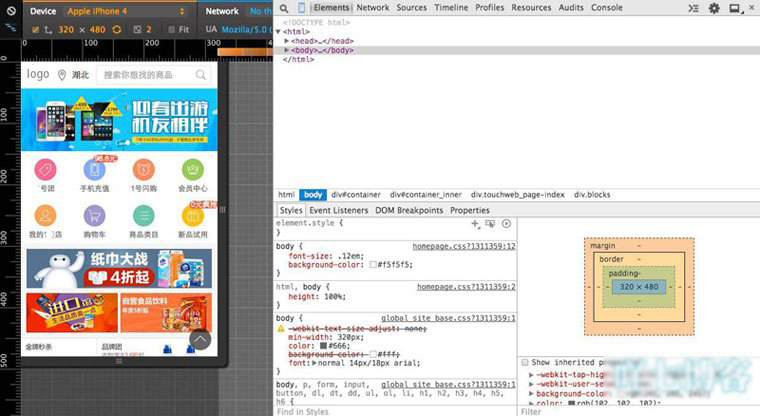
Task: Expand the body element node
Action: click(288, 50)
